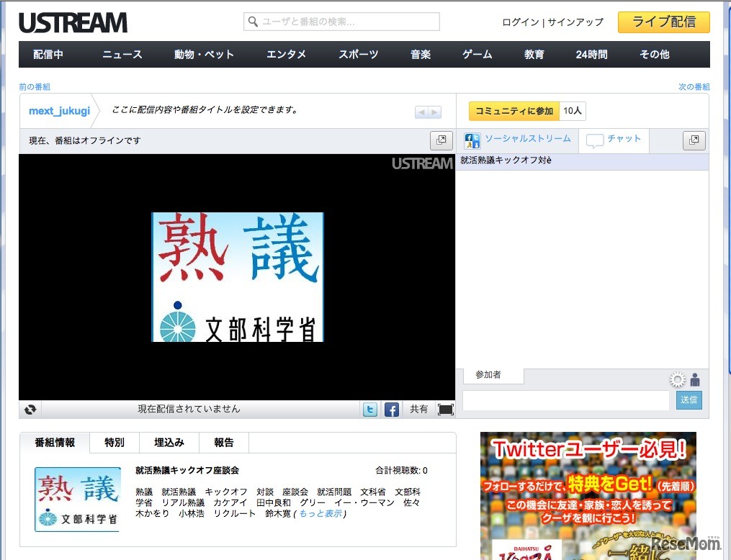731x560 pixels.
Task: Pop out the video player
Action: pos(441,140)
